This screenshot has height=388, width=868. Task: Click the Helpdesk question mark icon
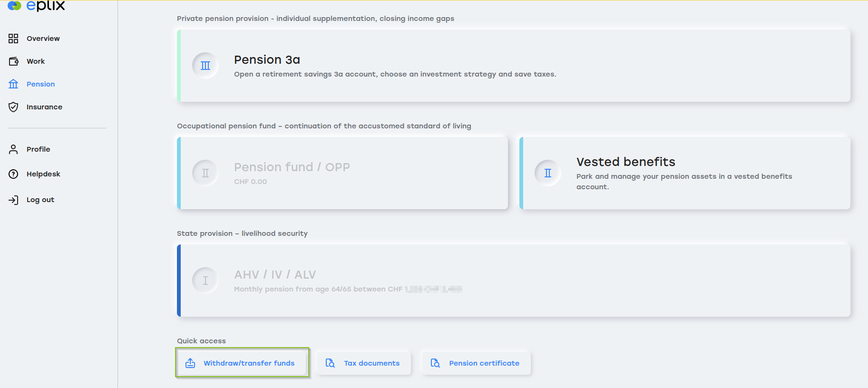(13, 174)
